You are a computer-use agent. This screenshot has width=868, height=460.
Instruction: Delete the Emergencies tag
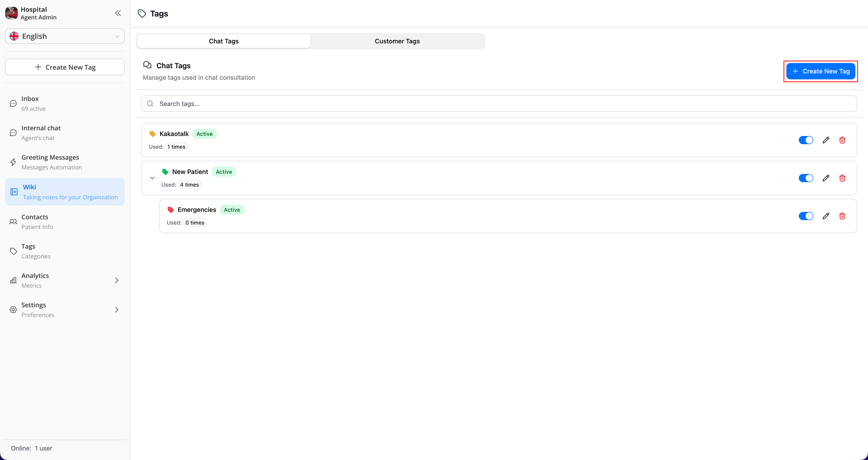842,216
